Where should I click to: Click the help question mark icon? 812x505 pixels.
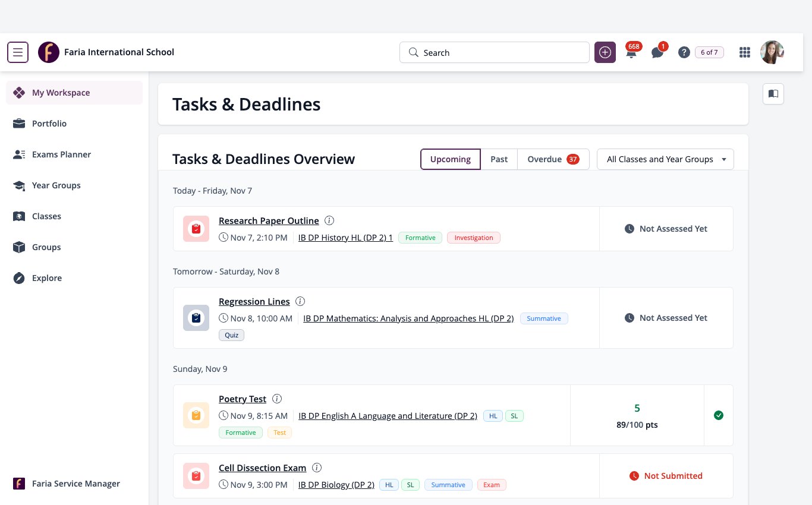coord(684,52)
